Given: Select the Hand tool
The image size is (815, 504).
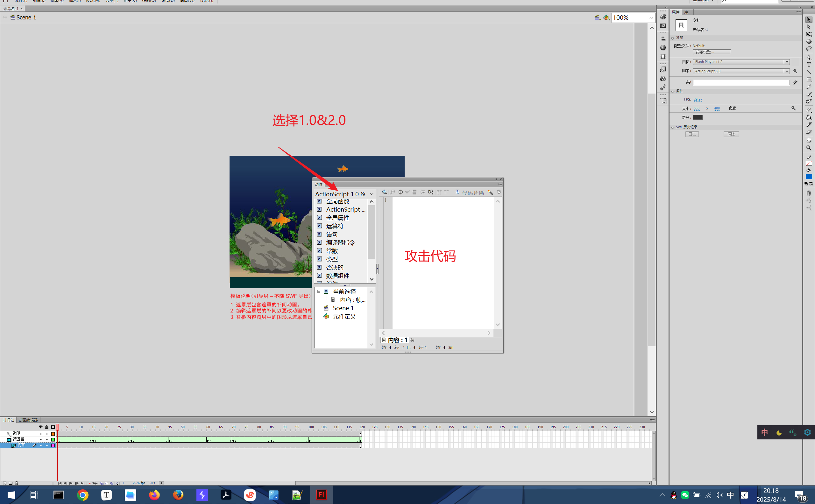Looking at the screenshot, I should click(x=809, y=140).
